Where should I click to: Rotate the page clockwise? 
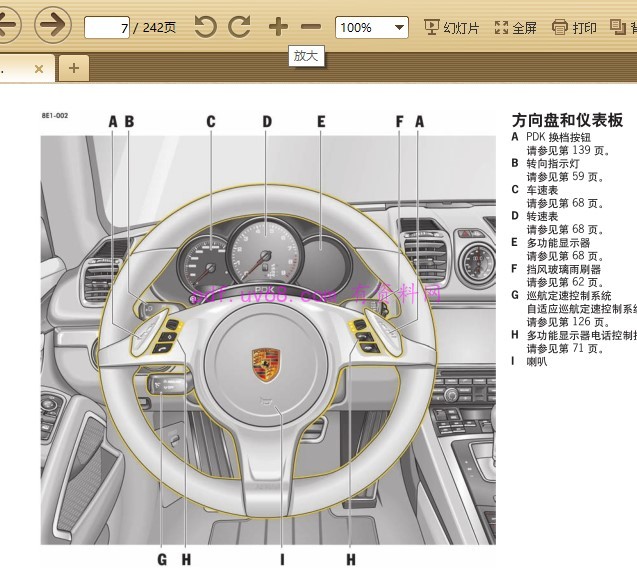[x=239, y=27]
